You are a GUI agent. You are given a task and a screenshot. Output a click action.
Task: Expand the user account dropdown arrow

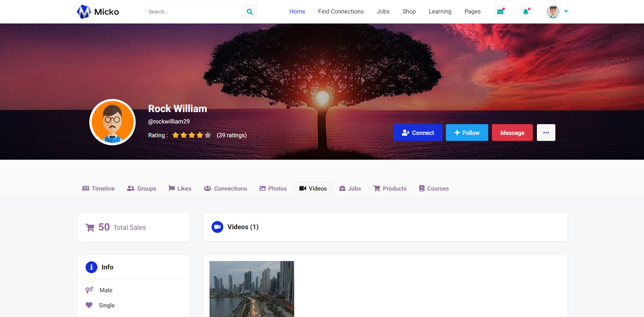point(566,11)
